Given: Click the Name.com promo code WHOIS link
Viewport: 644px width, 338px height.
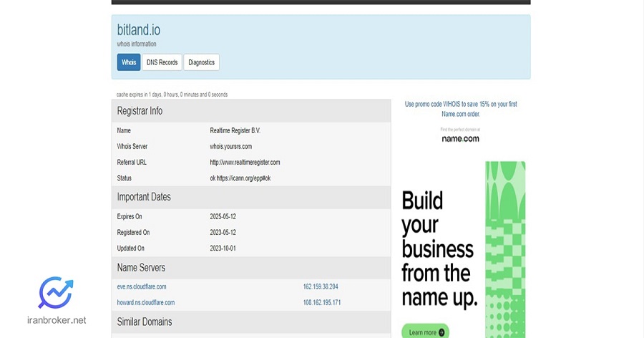Looking at the screenshot, I should tap(461, 109).
